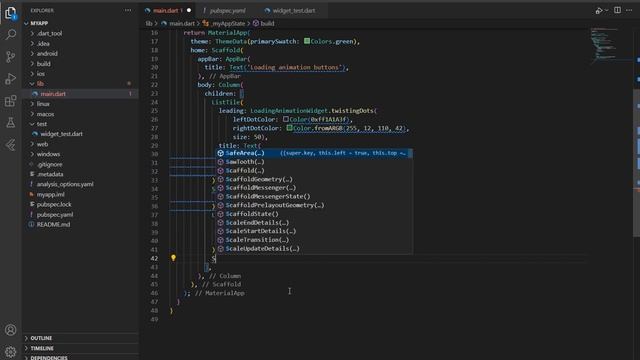Select SafeArea(…) autocomplete suggestion
This screenshot has height=360, width=640.
(x=314, y=153)
